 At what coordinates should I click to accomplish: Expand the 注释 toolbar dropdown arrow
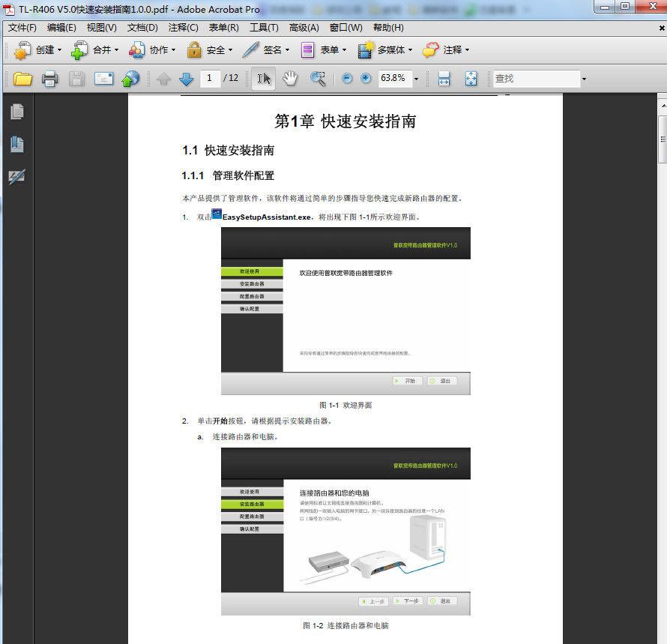pos(468,50)
